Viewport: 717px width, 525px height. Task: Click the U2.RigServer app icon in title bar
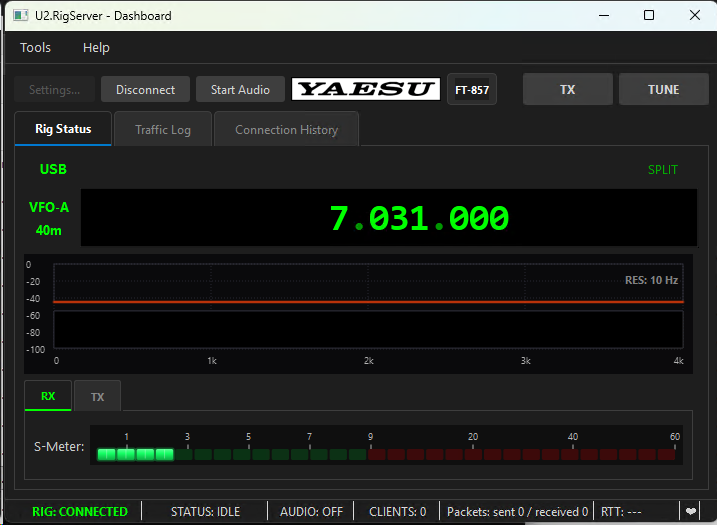20,16
